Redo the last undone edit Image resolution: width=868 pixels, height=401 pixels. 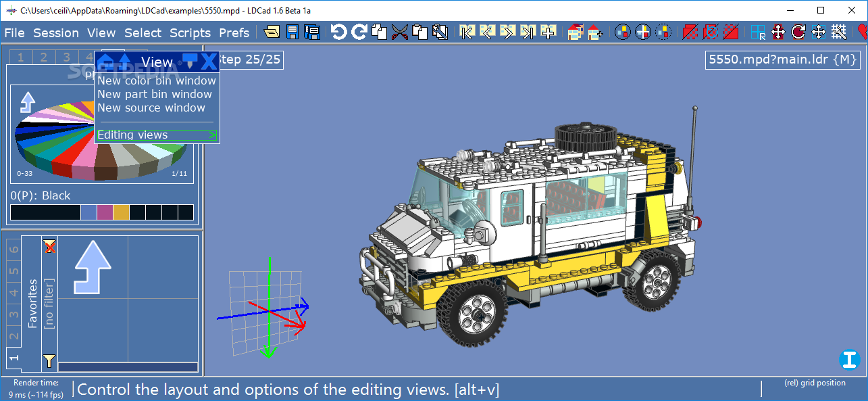point(359,32)
